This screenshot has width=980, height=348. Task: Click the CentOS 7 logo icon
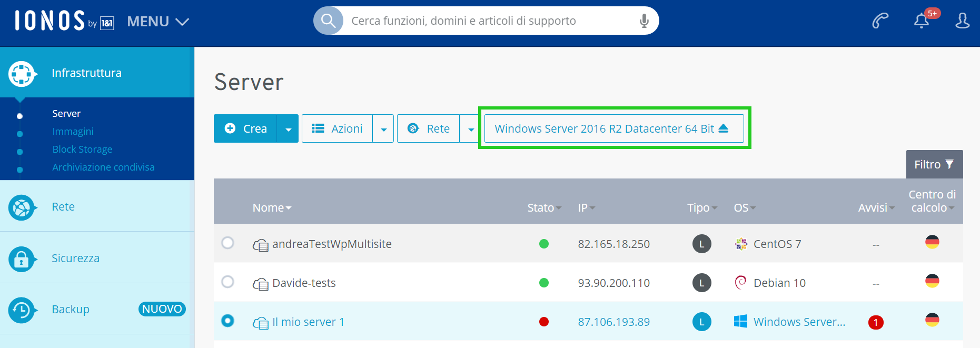pos(741,243)
